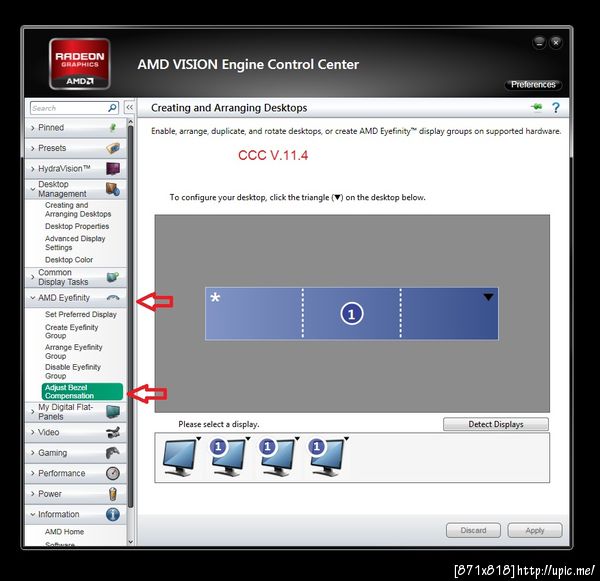Click the circled 1 desktop number badge
The width and height of the screenshot is (600, 581).
click(x=352, y=313)
